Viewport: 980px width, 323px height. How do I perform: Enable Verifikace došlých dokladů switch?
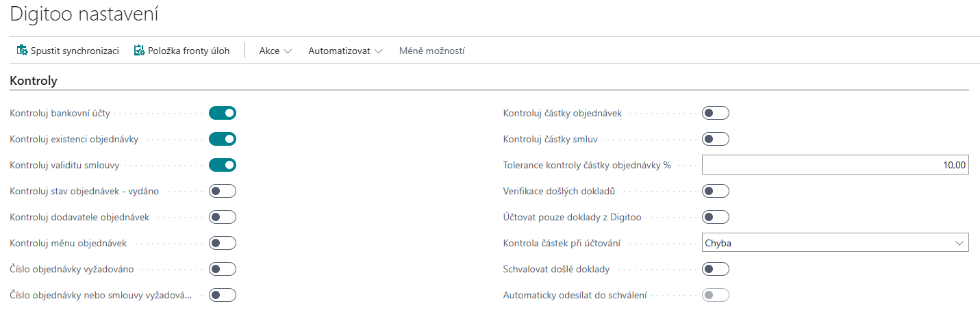(716, 191)
